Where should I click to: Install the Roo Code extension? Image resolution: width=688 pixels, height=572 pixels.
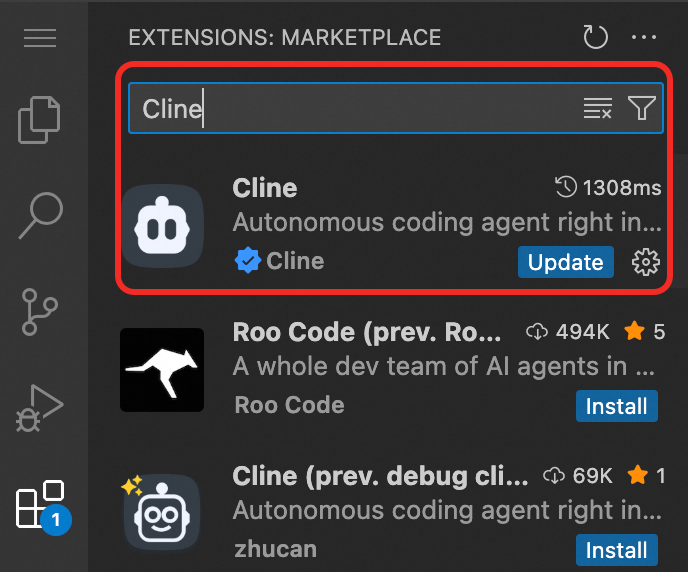616,406
